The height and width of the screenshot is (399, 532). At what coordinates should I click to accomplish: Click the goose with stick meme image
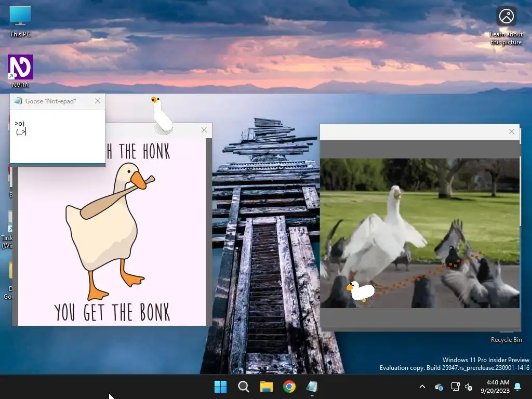[x=112, y=232]
